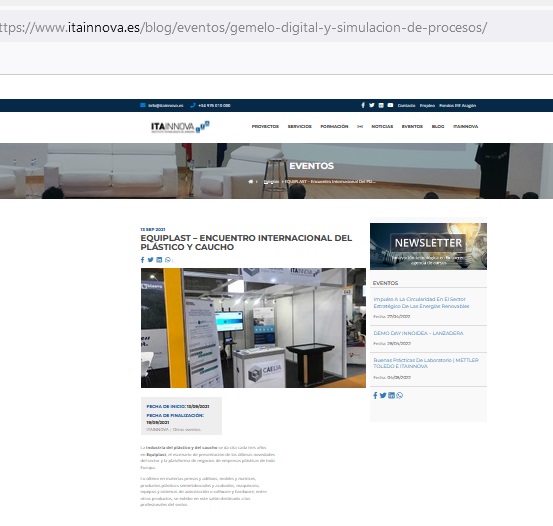This screenshot has height=526, width=553.
Task: Open the FORMACIÓN menu
Action: point(334,126)
